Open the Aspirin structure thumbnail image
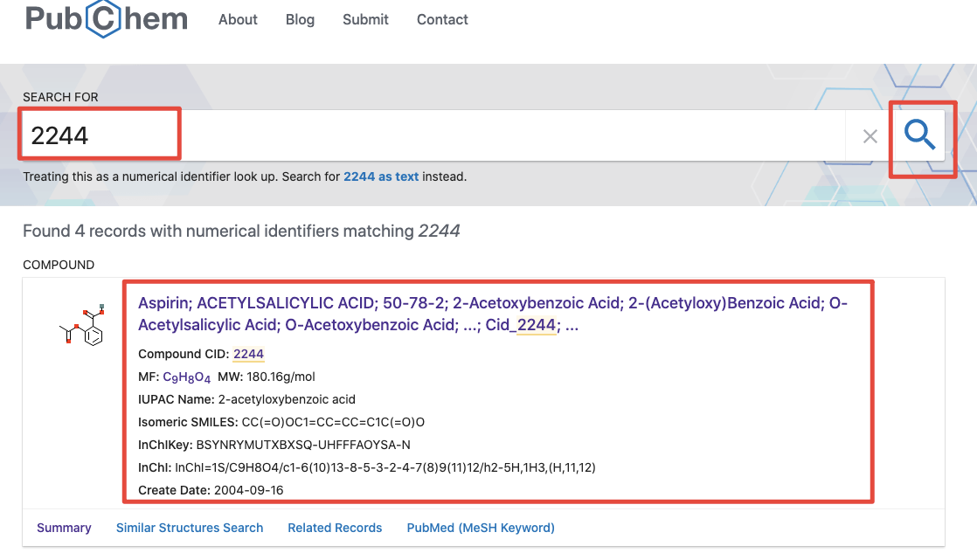The height and width of the screenshot is (560, 977). click(x=81, y=325)
